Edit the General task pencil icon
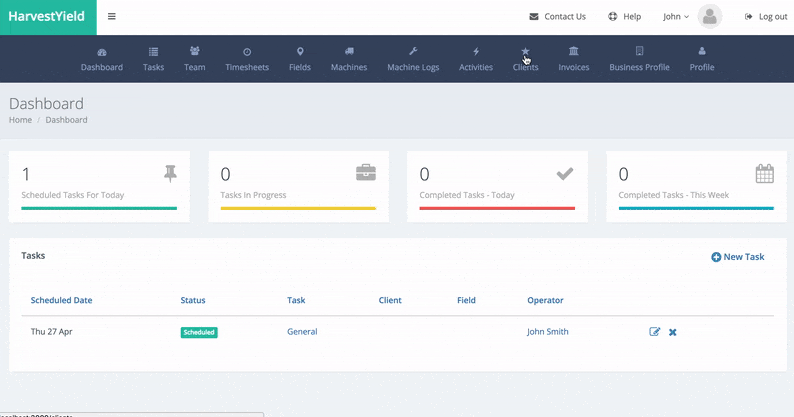 tap(655, 332)
